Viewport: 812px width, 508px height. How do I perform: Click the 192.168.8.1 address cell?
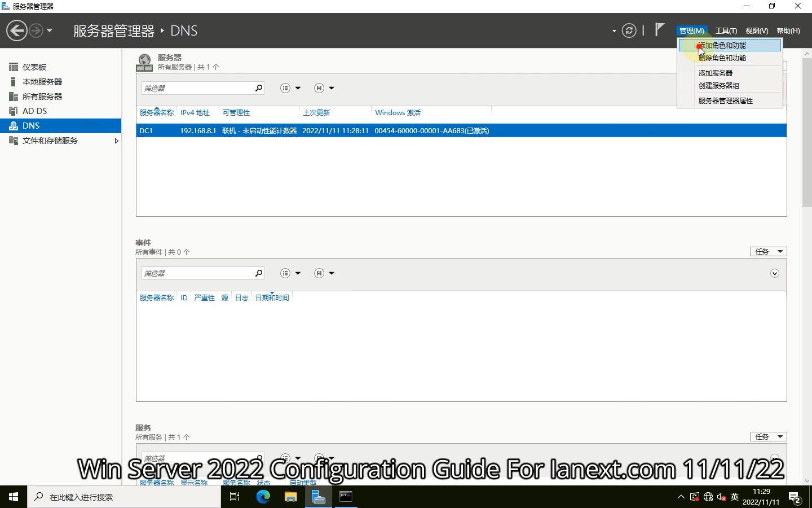click(x=198, y=130)
